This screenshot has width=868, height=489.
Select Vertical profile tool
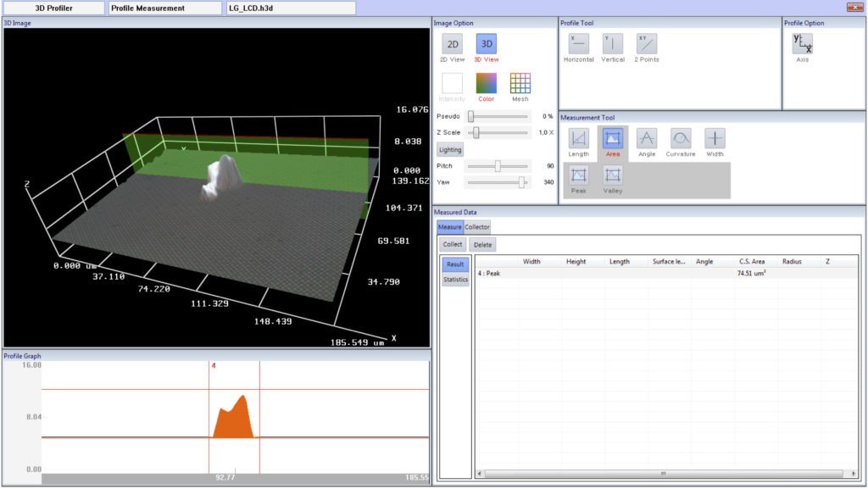[613, 44]
